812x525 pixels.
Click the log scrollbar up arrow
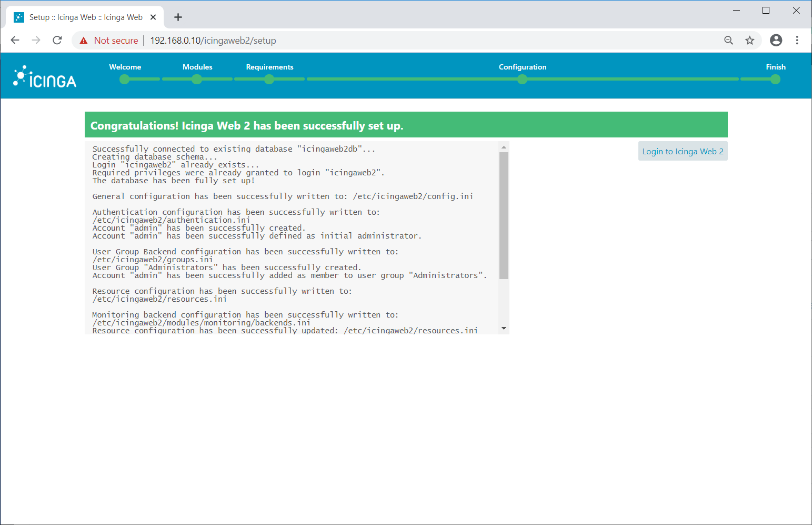point(504,147)
